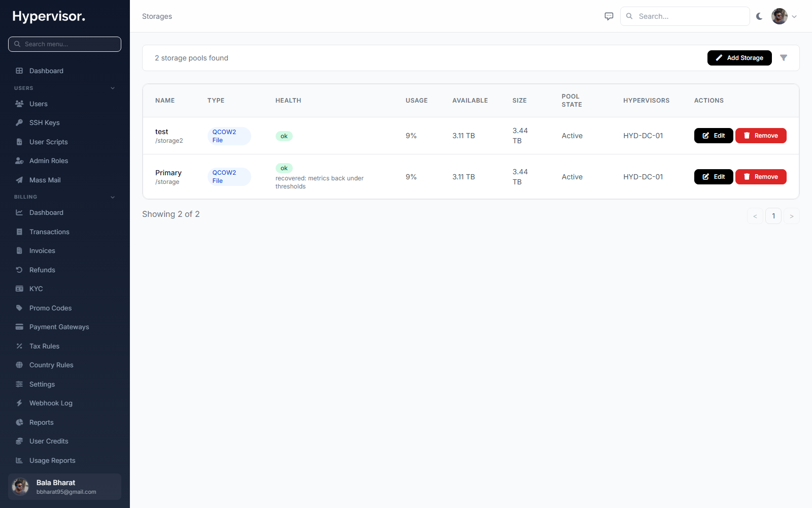Collapse the USERS sidebar section
Viewport: 812px width, 508px height.
[x=113, y=88]
